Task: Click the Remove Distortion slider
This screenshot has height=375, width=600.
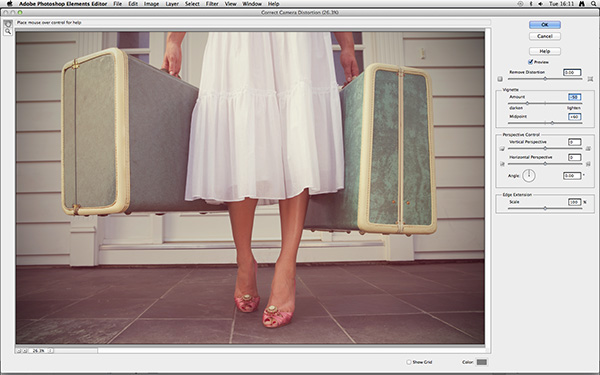Action: pos(545,79)
